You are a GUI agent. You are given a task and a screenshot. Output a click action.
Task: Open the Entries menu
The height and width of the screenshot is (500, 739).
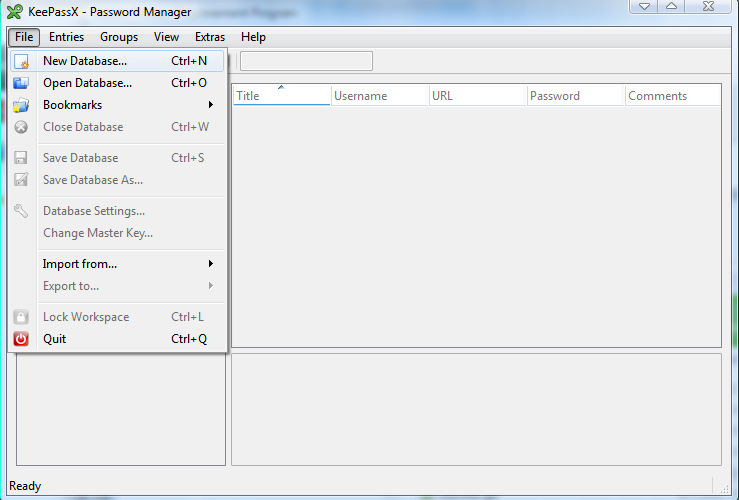(x=66, y=37)
